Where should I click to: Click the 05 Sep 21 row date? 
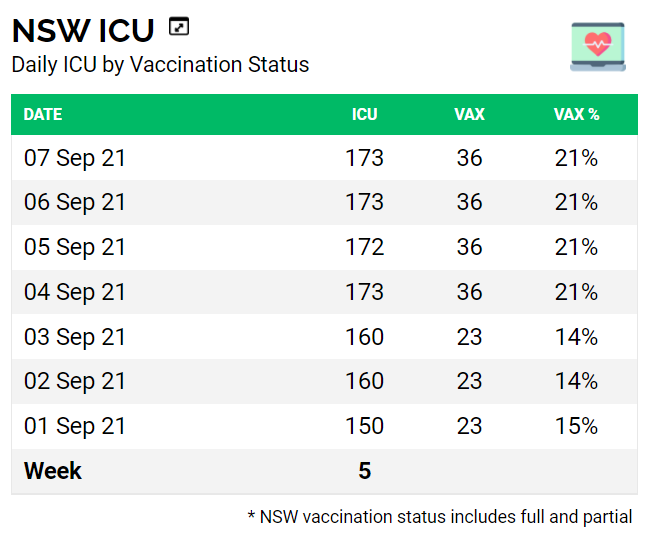coord(75,247)
